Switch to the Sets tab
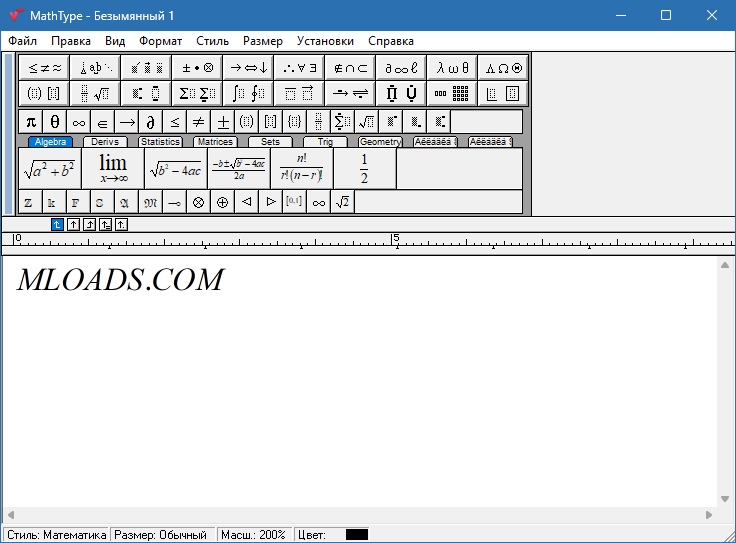 click(270, 142)
